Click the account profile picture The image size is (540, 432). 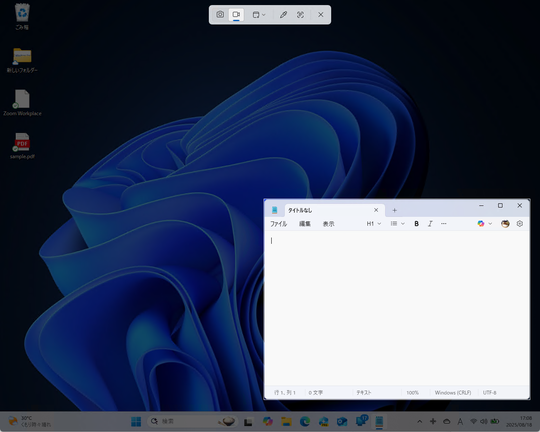pos(505,224)
